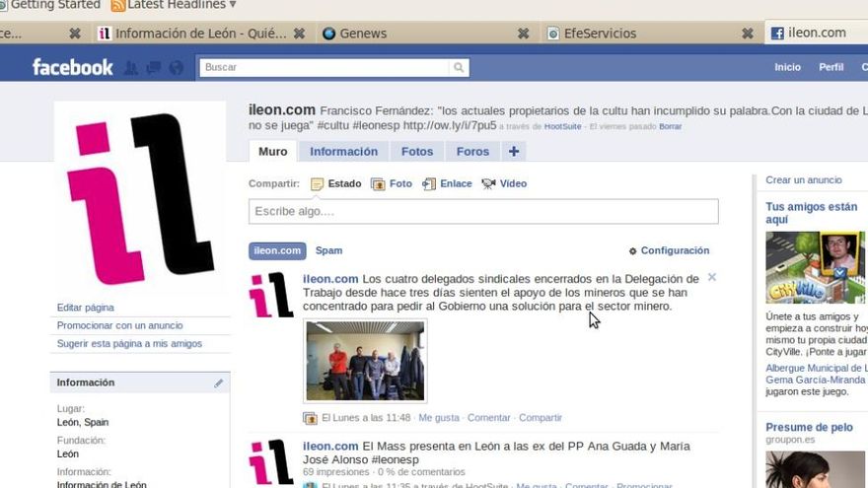Screen dimensions: 868x488
Task: Switch to ileon.com browser tab
Action: coord(817,33)
